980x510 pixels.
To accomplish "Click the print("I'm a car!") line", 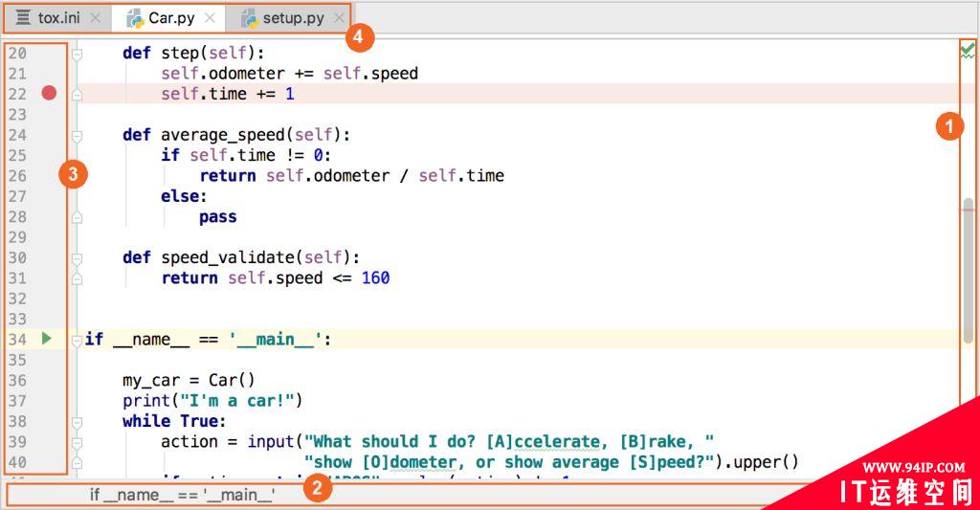I will [212, 401].
